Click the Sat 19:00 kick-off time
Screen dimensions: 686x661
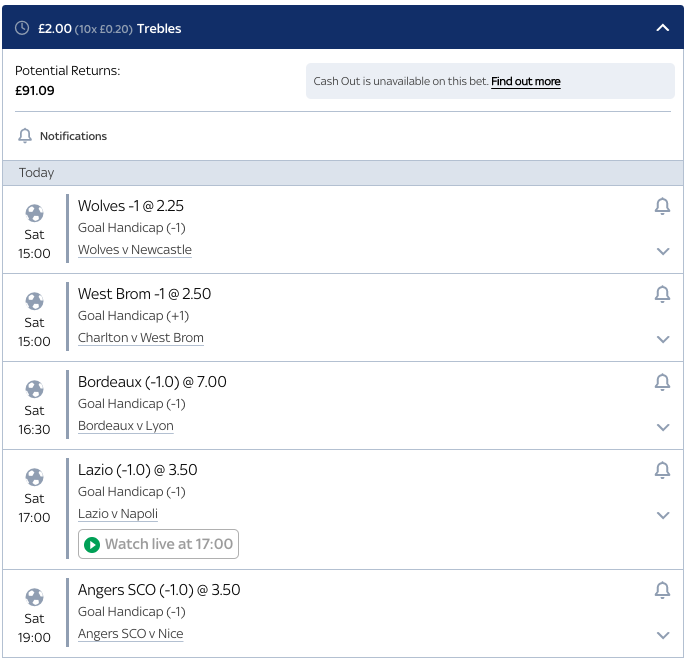pos(34,628)
